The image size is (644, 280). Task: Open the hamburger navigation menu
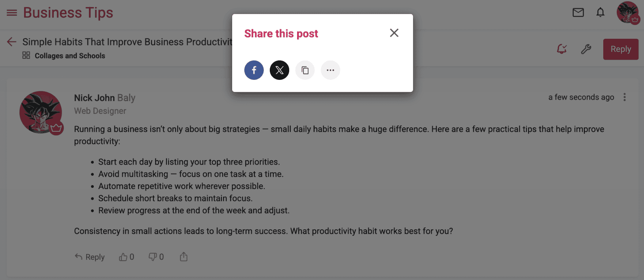(12, 13)
